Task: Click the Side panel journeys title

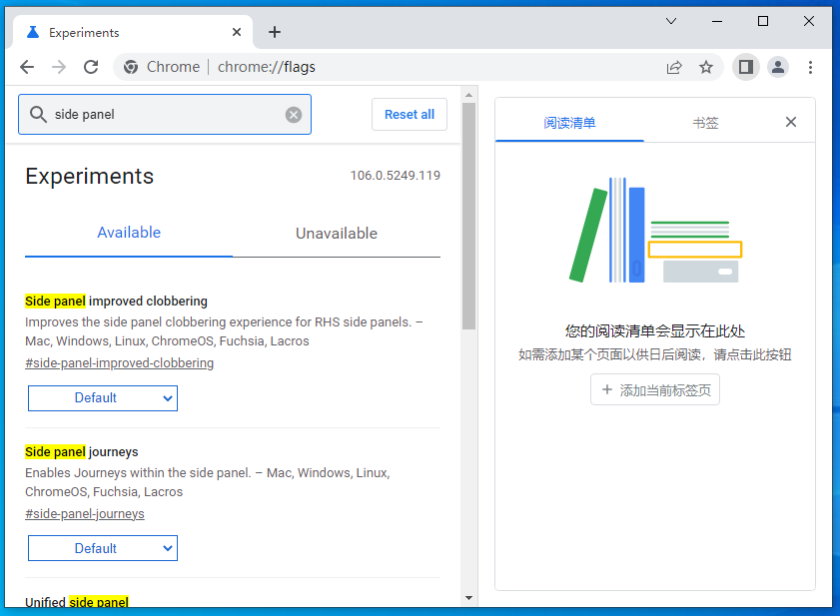Action: point(82,452)
